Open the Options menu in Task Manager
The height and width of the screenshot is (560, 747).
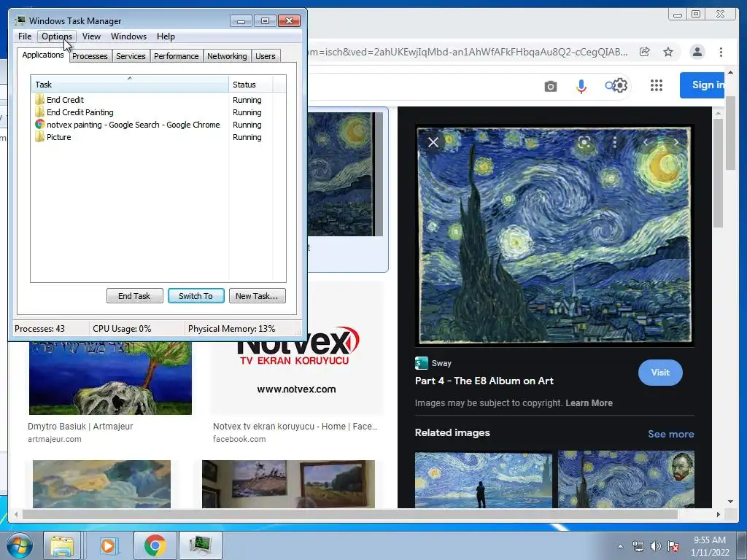point(57,36)
